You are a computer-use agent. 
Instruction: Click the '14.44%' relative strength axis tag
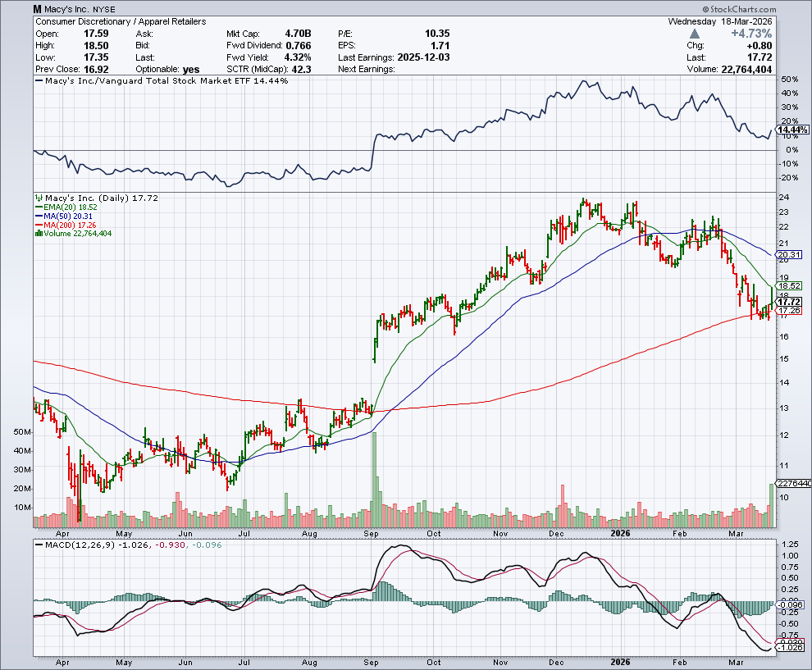(x=791, y=130)
